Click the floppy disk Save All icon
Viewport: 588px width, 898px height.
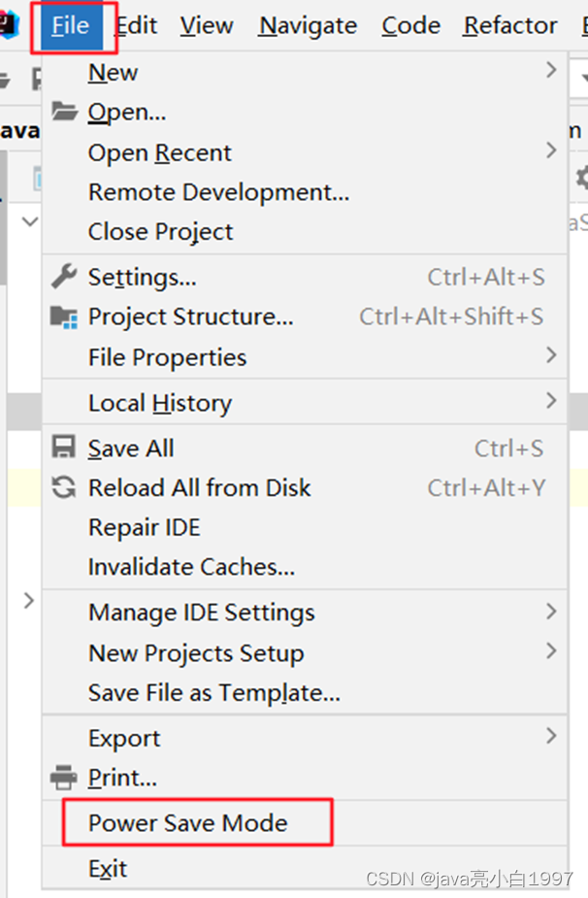(x=64, y=448)
